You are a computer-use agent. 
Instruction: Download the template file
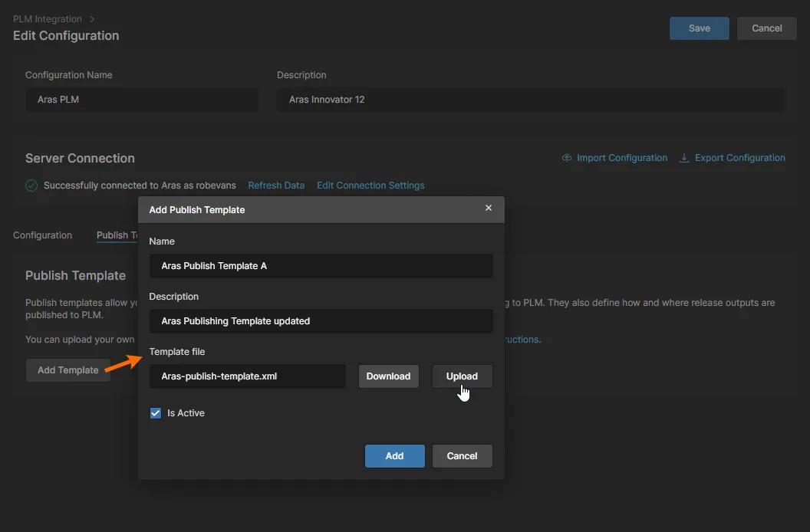[x=388, y=376]
